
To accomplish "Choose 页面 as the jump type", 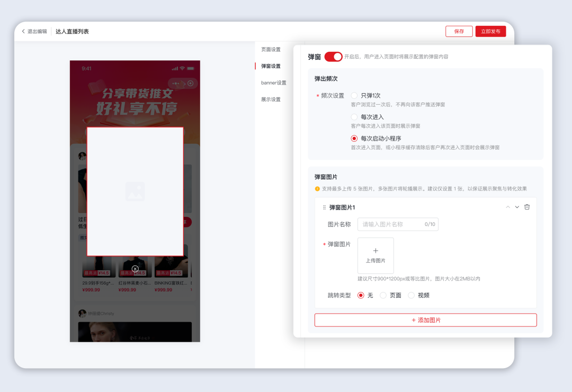I will point(382,295).
